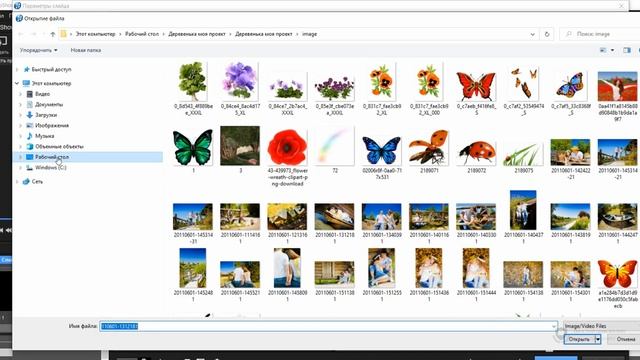Screen dimensions: 640x360
Task: Expand the Быстрый доступ tree node
Action: pyautogui.click(x=17, y=70)
